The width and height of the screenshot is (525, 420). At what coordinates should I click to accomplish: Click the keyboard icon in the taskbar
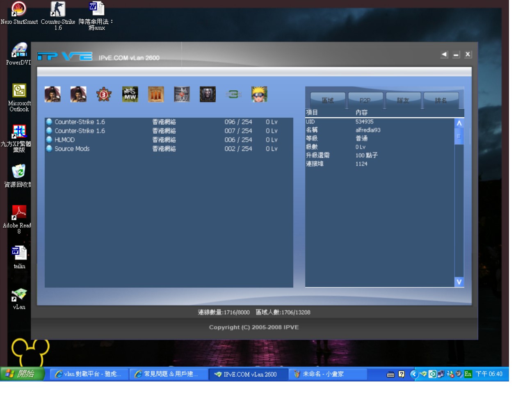point(391,374)
